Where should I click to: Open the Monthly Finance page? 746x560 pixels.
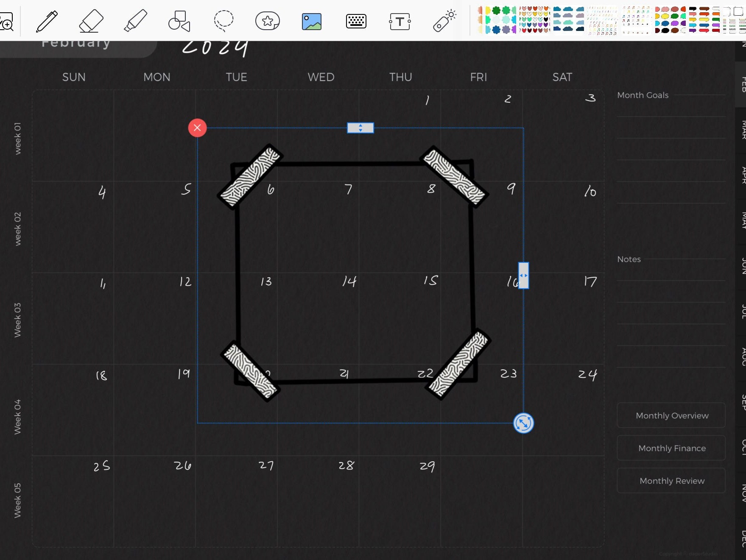point(671,448)
